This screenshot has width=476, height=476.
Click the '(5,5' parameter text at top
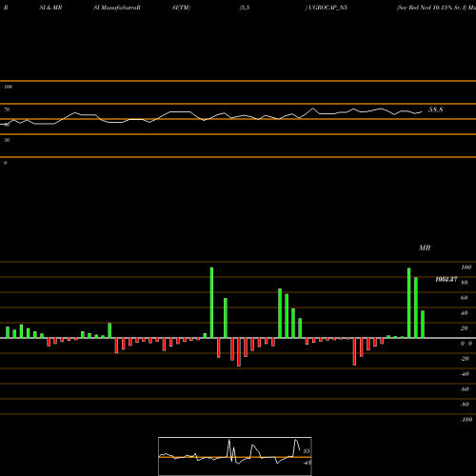tap(245, 8)
